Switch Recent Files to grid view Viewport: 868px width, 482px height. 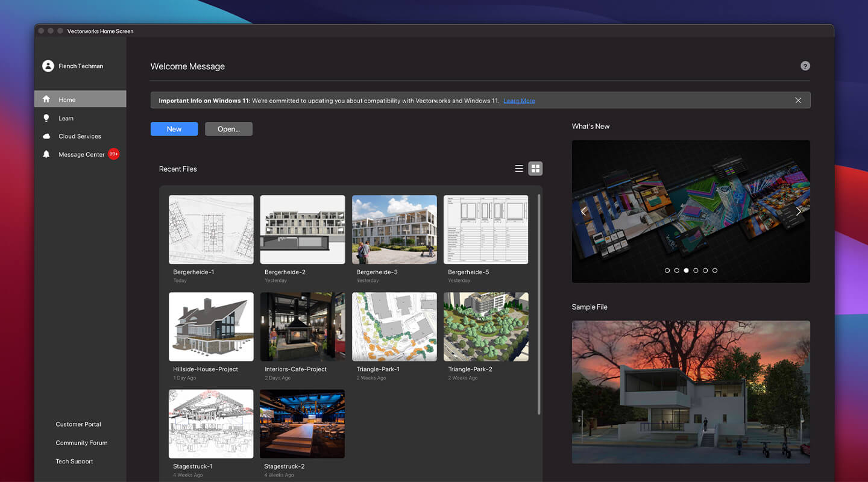pos(535,168)
